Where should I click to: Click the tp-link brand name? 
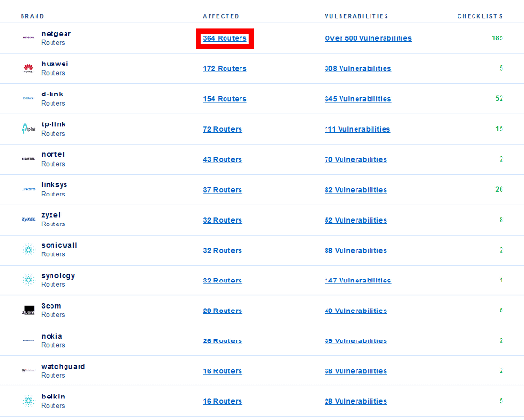[x=53, y=124]
